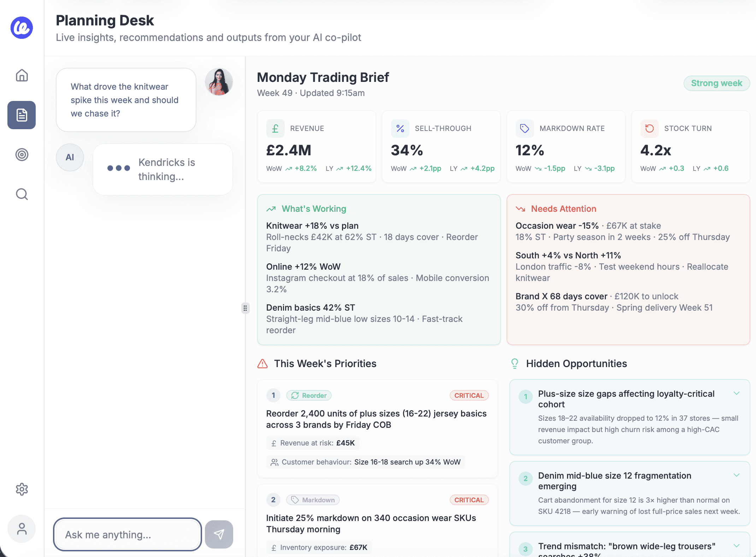Click the Stock Turn refresh icon
The height and width of the screenshot is (557, 756).
pos(649,128)
